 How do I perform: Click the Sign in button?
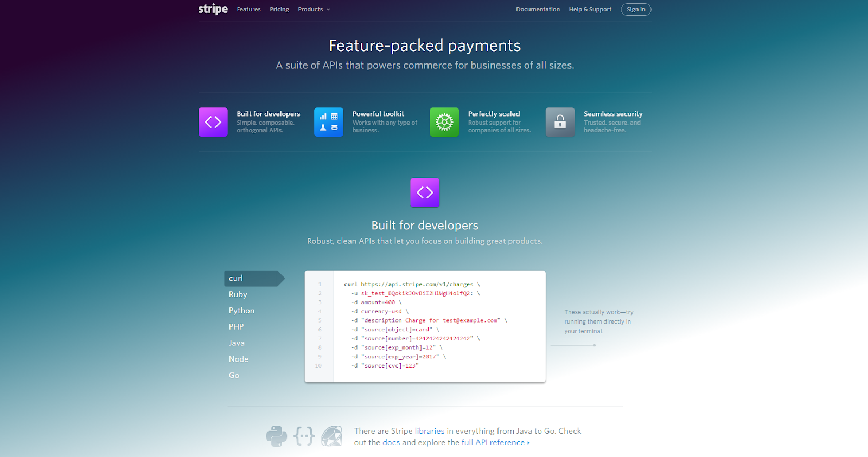pos(636,9)
